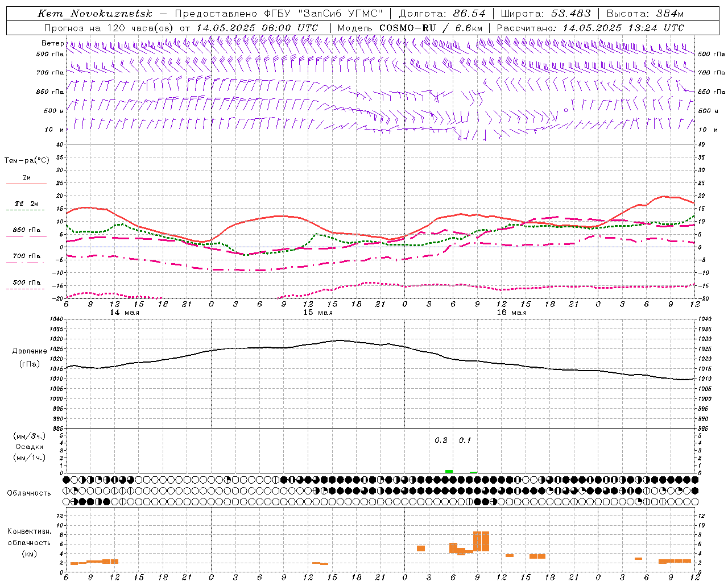
Task: Click the '0.3' precipitation value
Action: click(441, 440)
